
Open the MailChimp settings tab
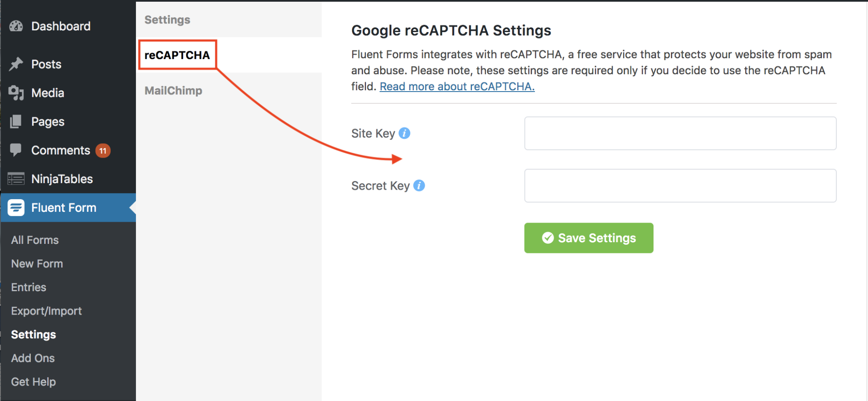click(x=173, y=90)
